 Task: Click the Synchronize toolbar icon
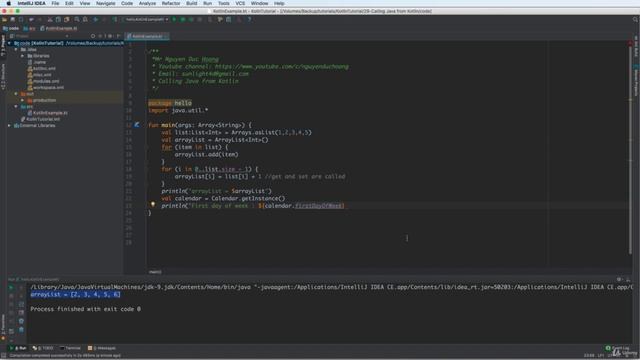[21, 19]
